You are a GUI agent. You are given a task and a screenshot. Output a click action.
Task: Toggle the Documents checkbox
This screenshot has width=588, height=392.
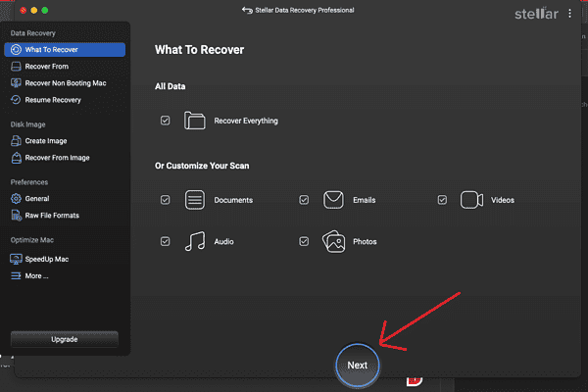[165, 200]
